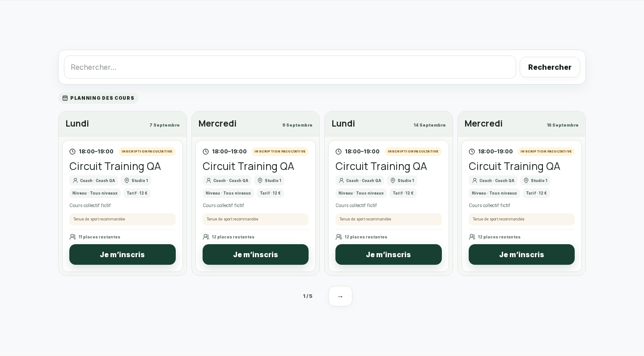Click the Studio 1 location pin in the 14 Septembre card
The width and height of the screenshot is (644, 356).
[x=393, y=181]
